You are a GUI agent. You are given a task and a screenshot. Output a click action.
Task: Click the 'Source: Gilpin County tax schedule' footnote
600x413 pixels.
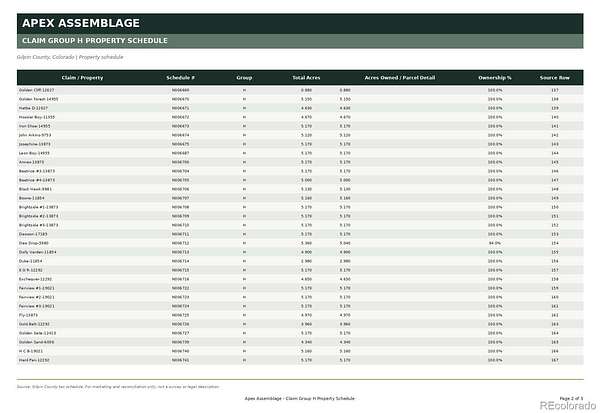(118, 387)
